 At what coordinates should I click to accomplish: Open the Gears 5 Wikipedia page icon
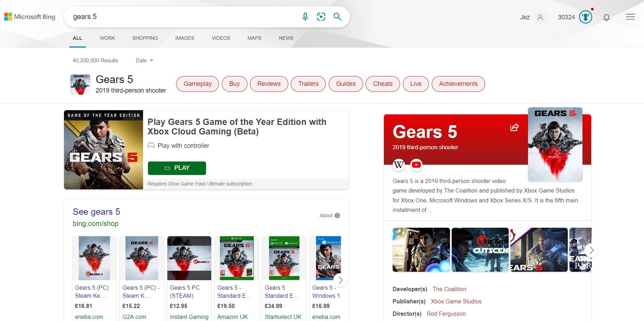tap(399, 164)
